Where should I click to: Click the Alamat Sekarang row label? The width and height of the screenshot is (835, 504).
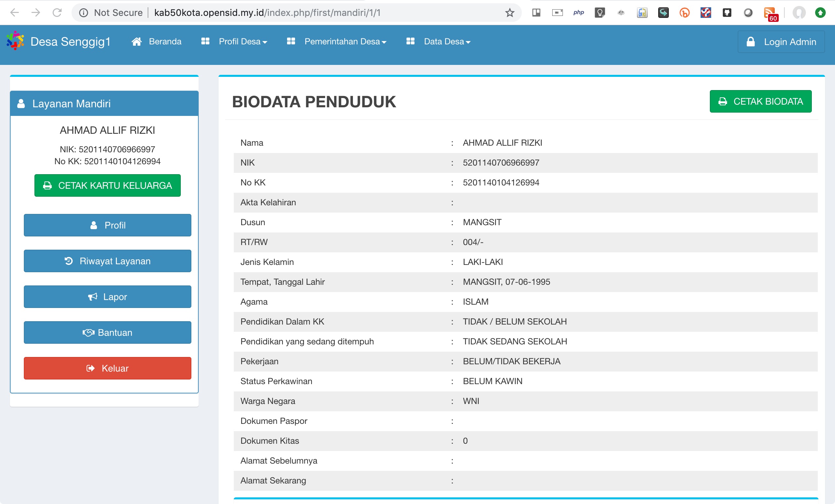click(x=273, y=480)
